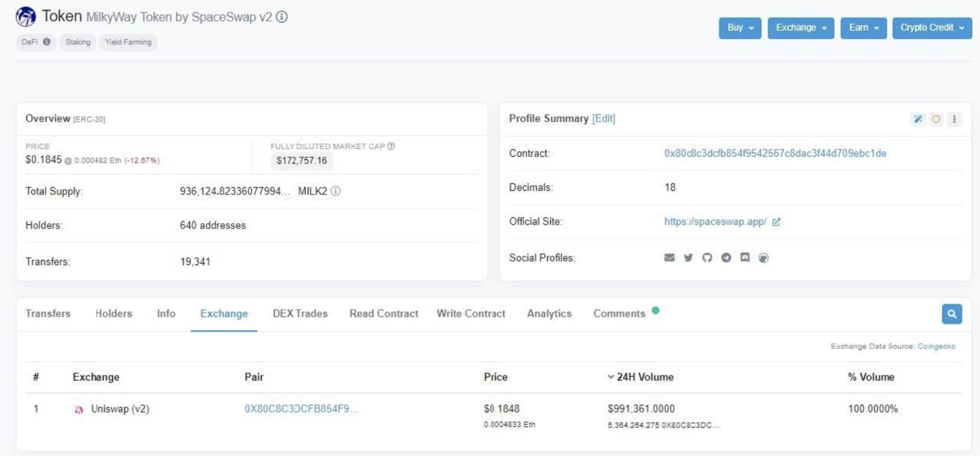
Task: Open the Fully Diluted Market Cap help icon
Action: click(x=391, y=146)
